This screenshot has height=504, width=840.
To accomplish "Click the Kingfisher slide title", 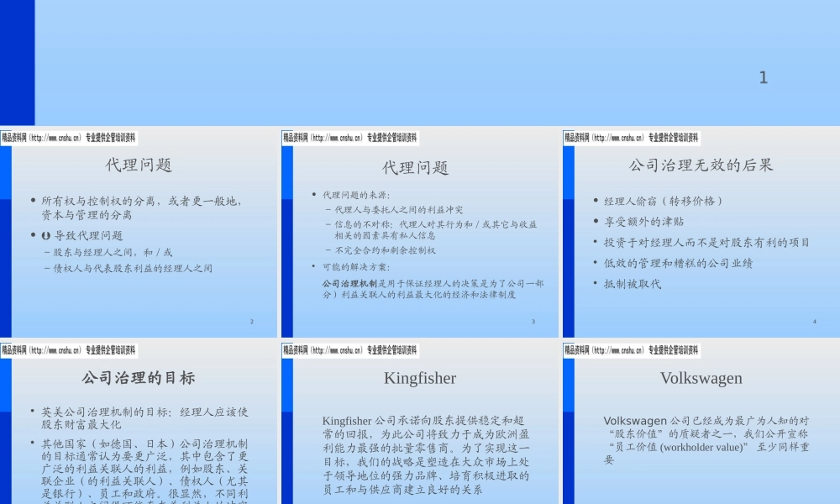I will tap(420, 378).
